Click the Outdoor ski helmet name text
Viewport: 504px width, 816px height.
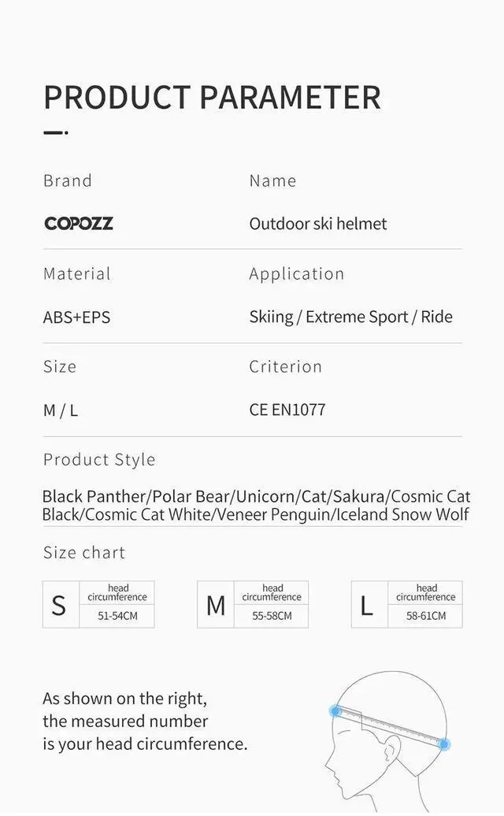coord(318,224)
